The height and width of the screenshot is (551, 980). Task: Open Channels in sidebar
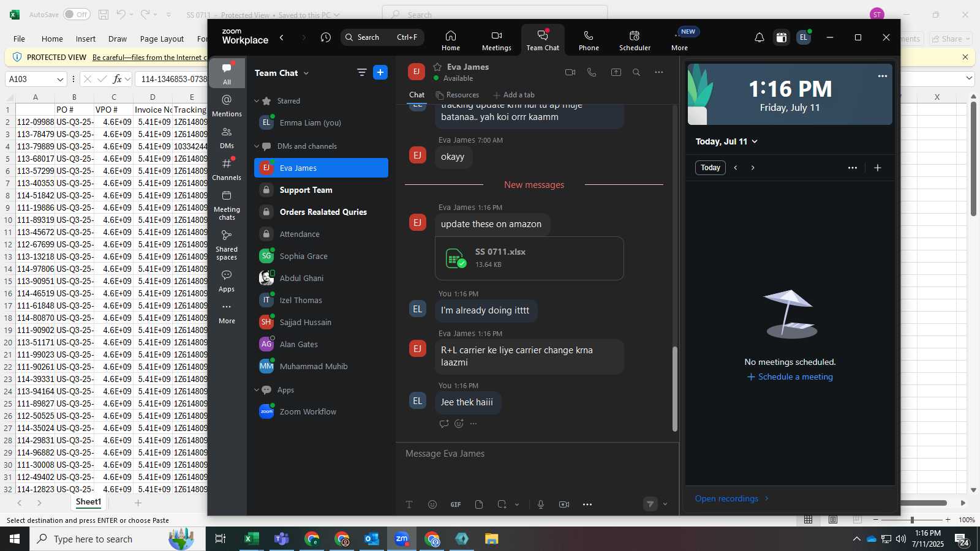pyautogui.click(x=227, y=169)
